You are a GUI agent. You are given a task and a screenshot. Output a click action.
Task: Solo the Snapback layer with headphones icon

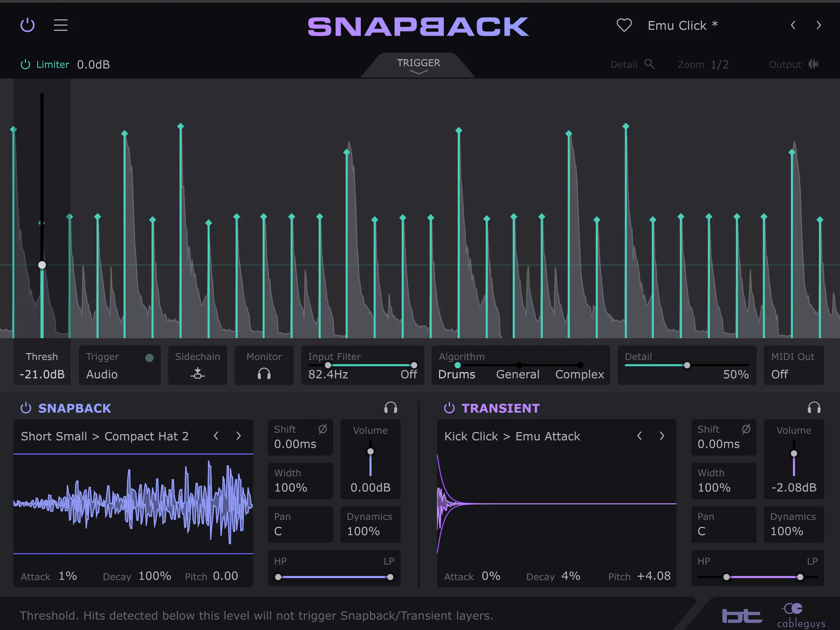(x=390, y=408)
